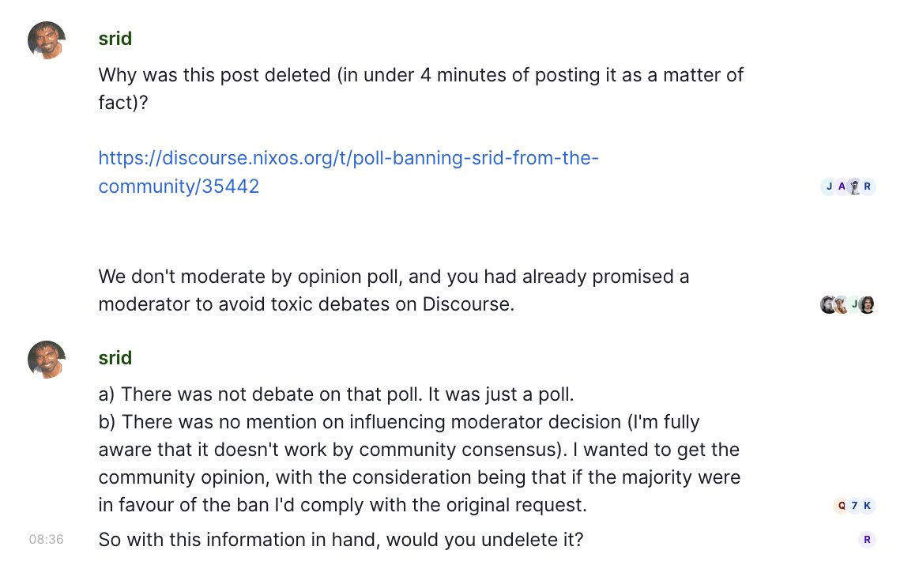Click the "R" read receipt beside the discourse link
This screenshot has width=904, height=588.
pos(867,187)
